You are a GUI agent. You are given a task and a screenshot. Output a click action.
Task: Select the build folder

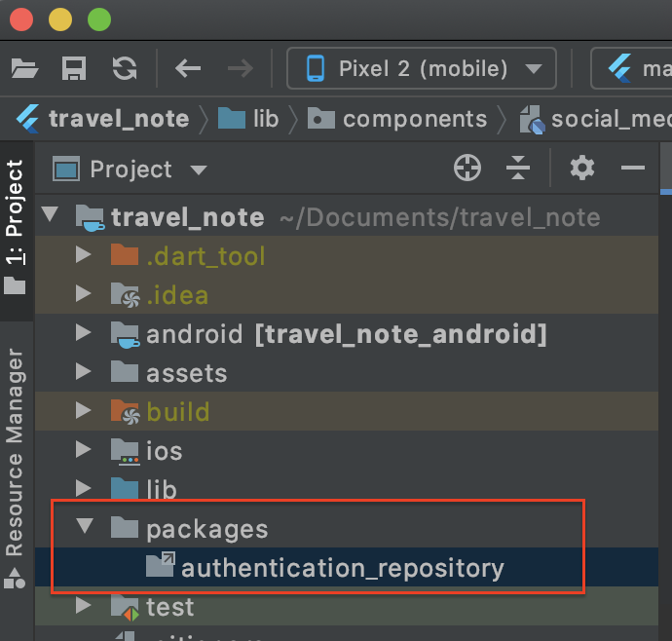click(347, 412)
